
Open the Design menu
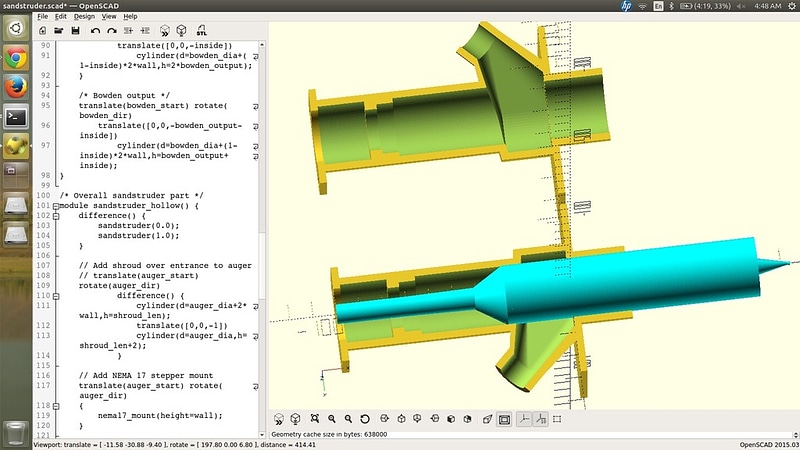click(x=84, y=16)
